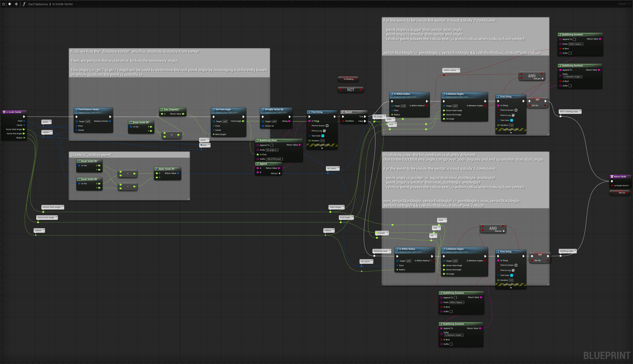Select the Is Rotating variable node
Viewport: 633px width, 364px height.
tap(348, 79)
